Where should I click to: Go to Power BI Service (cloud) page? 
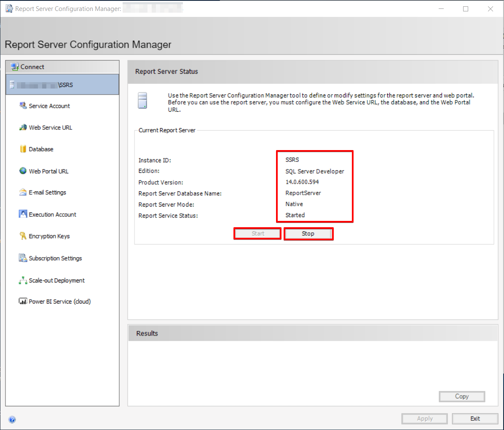point(59,301)
